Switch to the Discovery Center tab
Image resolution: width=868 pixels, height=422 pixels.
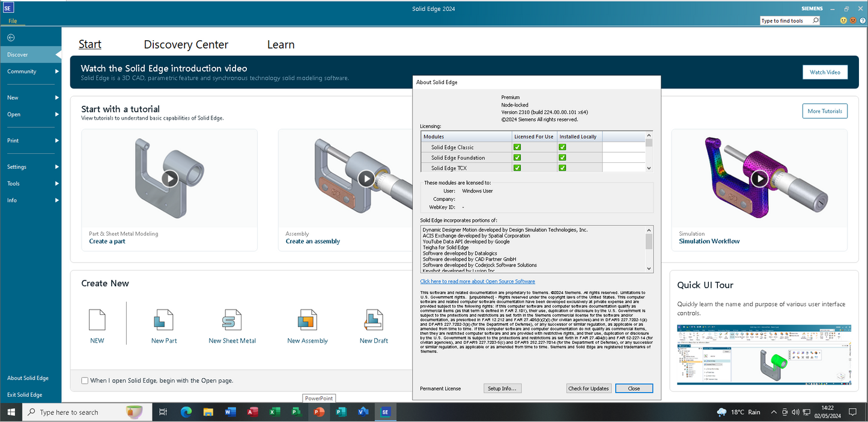186,44
